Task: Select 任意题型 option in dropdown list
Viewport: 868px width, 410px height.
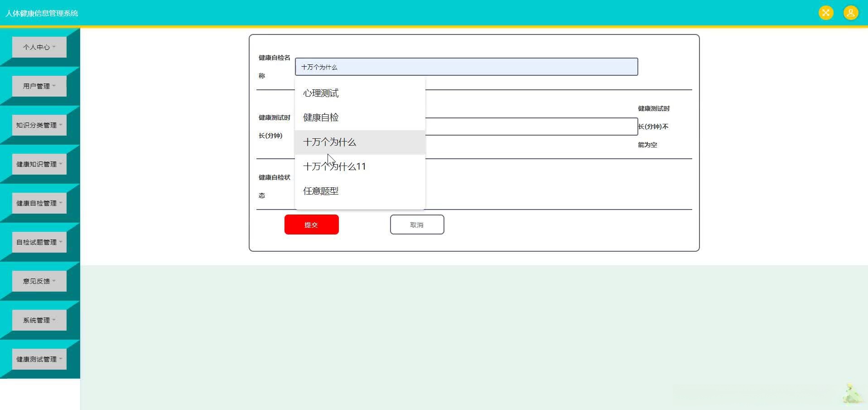Action: click(360, 191)
